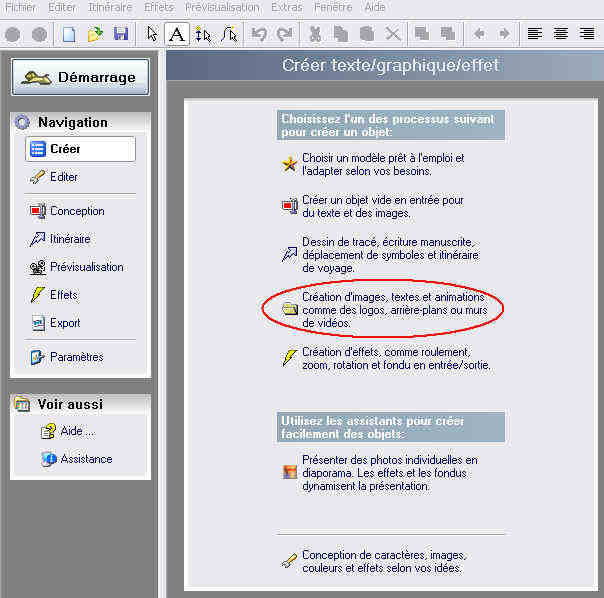The width and height of the screenshot is (604, 598).
Task: Click the left arrow toolbar icon
Action: pos(479,34)
